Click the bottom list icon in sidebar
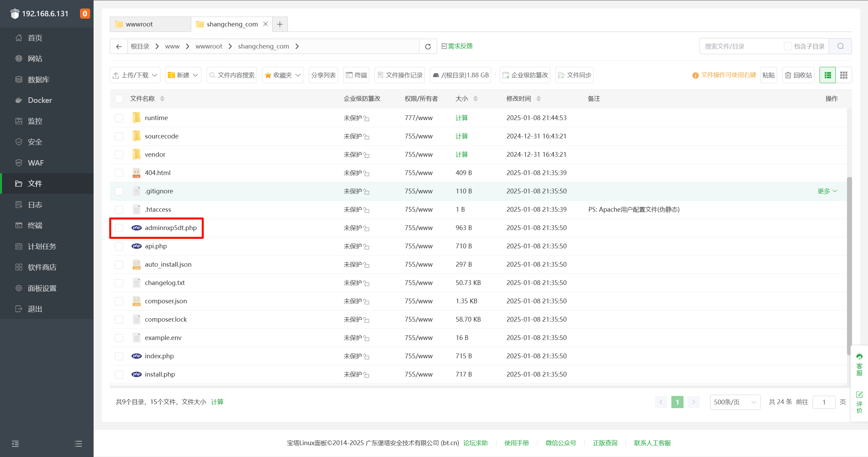This screenshot has height=457, width=868. point(78,443)
